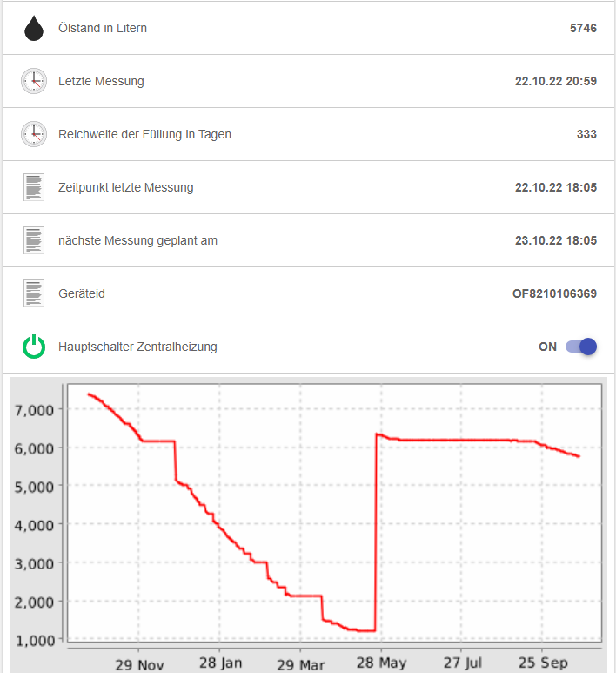616x673 pixels.
Task: Click document icon for nächste Messung
Action: click(34, 241)
